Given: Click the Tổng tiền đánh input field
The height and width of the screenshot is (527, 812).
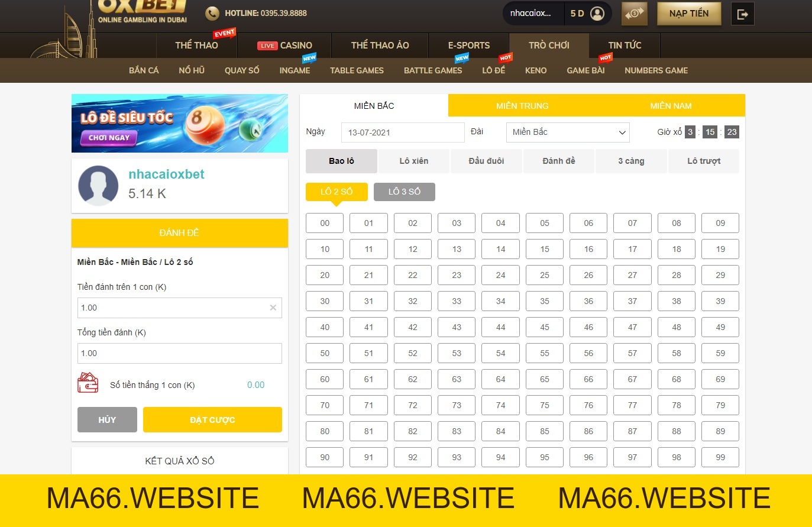Looking at the screenshot, I should (x=179, y=353).
